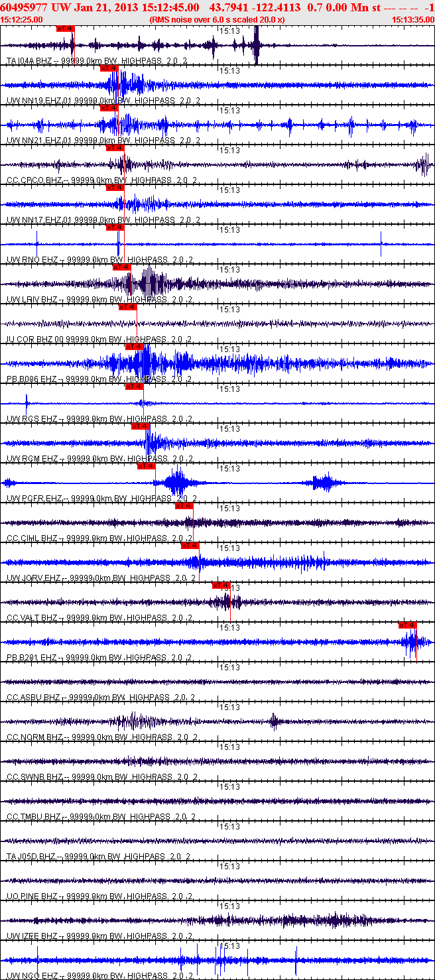The width and height of the screenshot is (435, 980).
Task: Select the UW RCS EHZ station label
Action: click(x=99, y=419)
